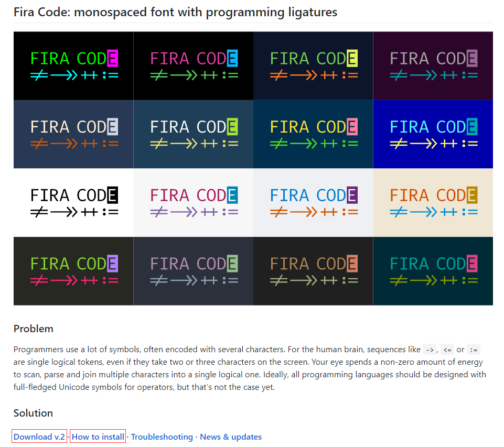Select the purple-on-white Fira Code preview
The width and height of the screenshot is (504, 447).
pyautogui.click(x=193, y=202)
